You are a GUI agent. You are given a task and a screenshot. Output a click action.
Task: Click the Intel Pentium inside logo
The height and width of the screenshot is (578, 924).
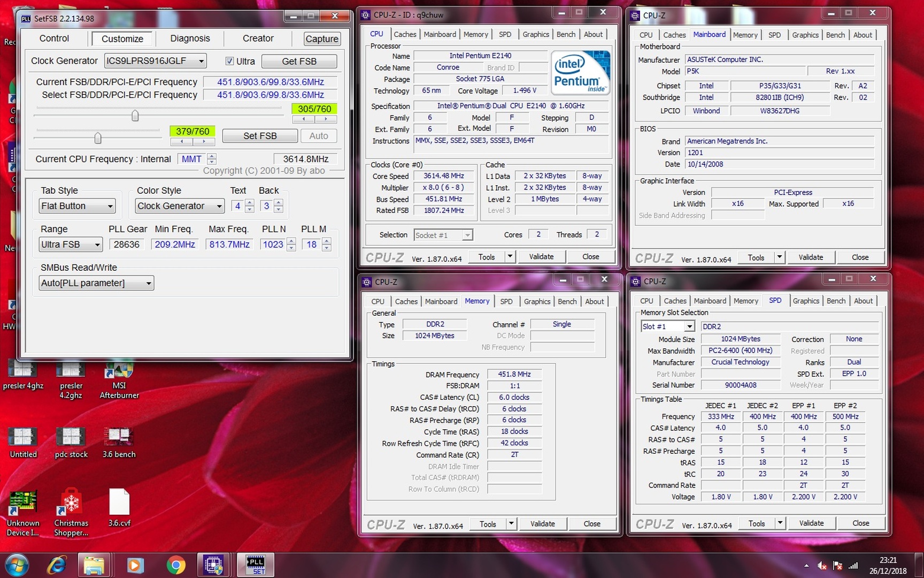pyautogui.click(x=580, y=72)
